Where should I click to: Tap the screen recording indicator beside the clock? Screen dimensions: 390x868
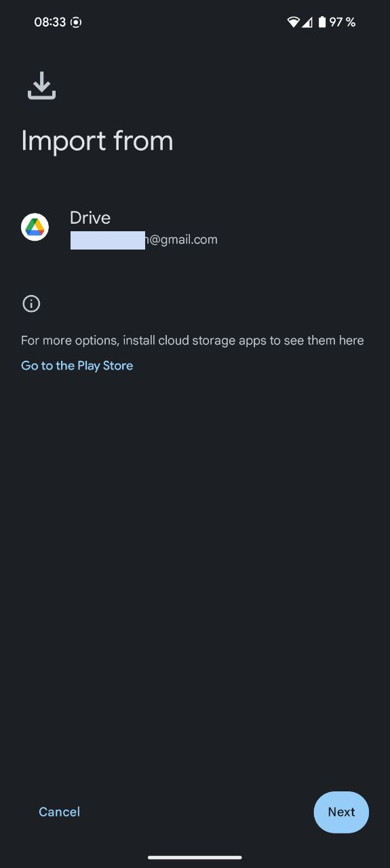[x=76, y=22]
